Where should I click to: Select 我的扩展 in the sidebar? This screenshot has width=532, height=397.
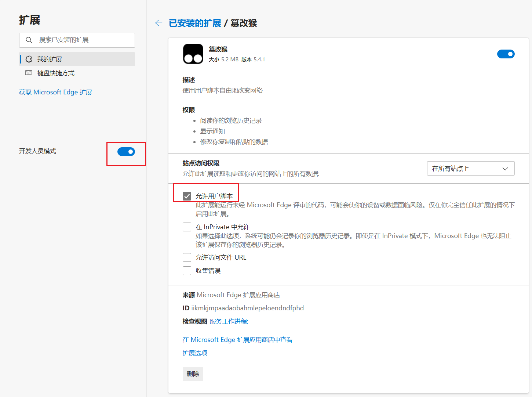(77, 59)
